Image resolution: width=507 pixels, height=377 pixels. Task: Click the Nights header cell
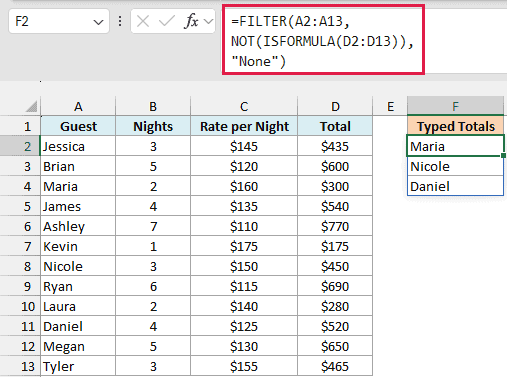click(x=153, y=126)
